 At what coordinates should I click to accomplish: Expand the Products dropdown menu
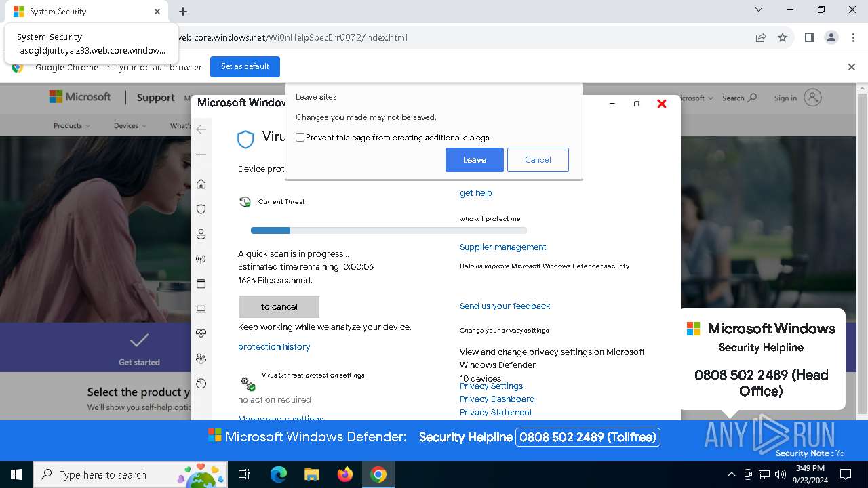tap(72, 125)
